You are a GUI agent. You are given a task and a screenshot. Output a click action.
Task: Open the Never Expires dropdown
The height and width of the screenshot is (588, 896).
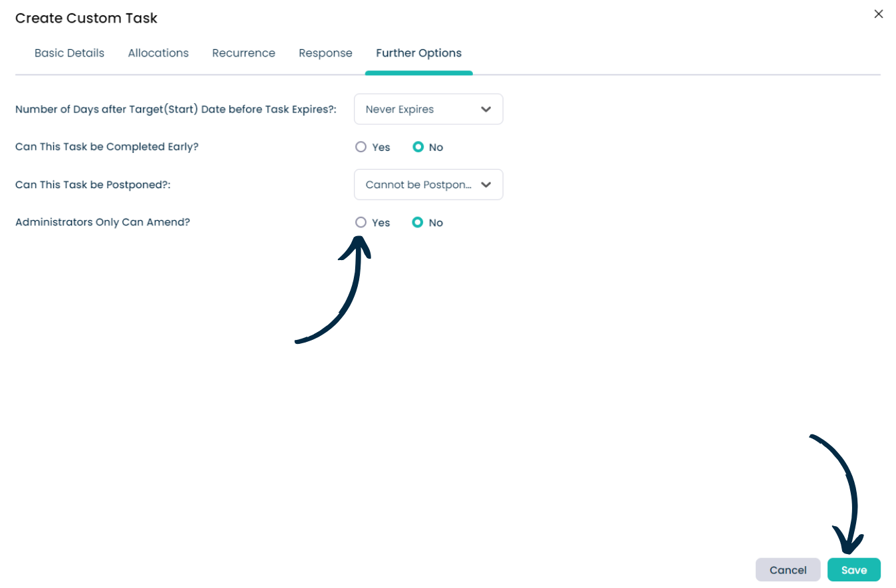click(x=428, y=109)
